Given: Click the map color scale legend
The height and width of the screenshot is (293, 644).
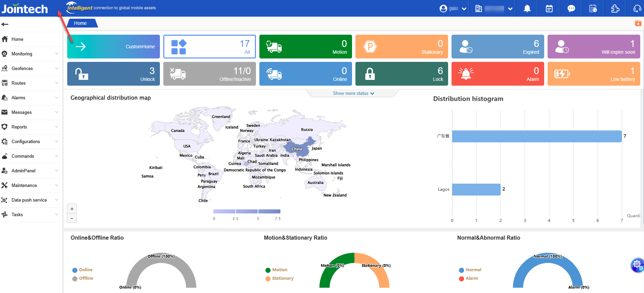Looking at the screenshot, I should [x=247, y=211].
